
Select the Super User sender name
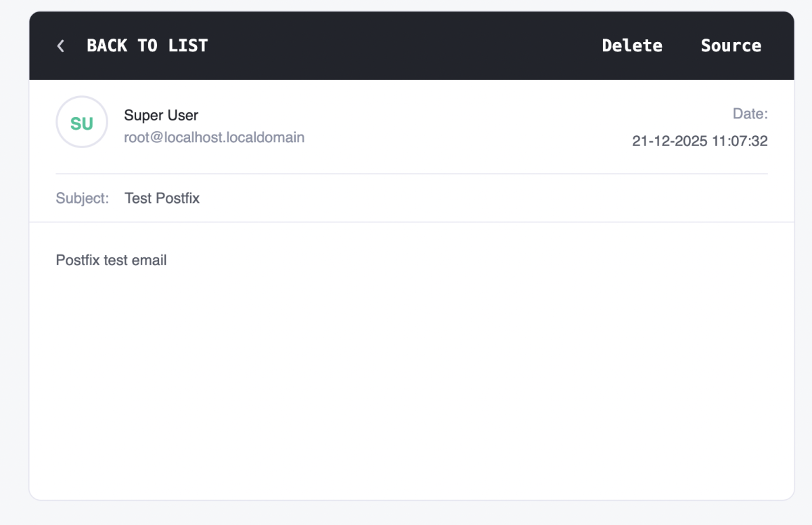(x=161, y=115)
